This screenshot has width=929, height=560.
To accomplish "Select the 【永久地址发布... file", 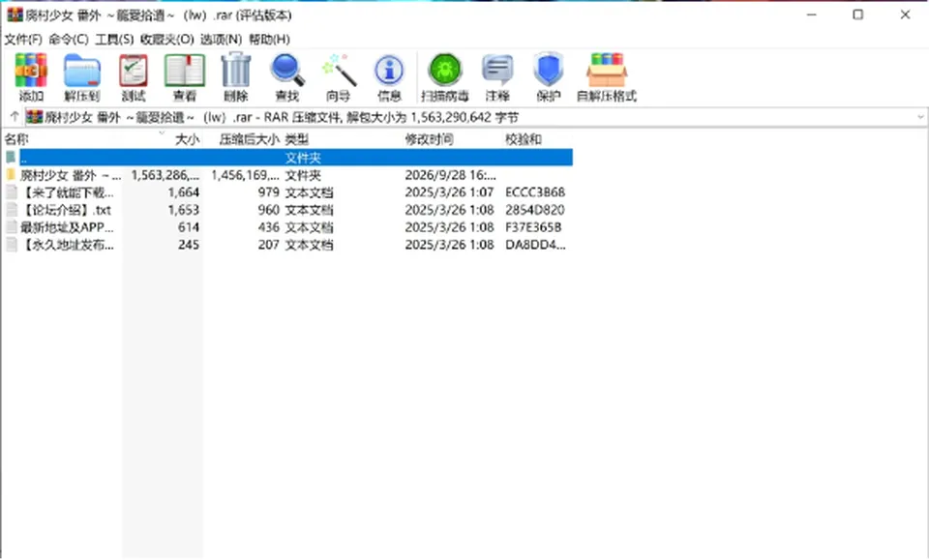I will click(288, 245).
